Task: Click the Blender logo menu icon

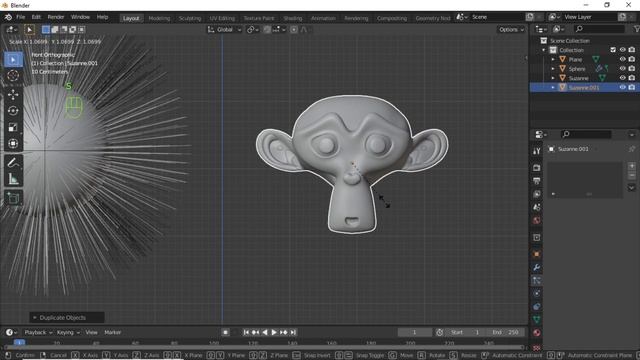Action: 8,17
